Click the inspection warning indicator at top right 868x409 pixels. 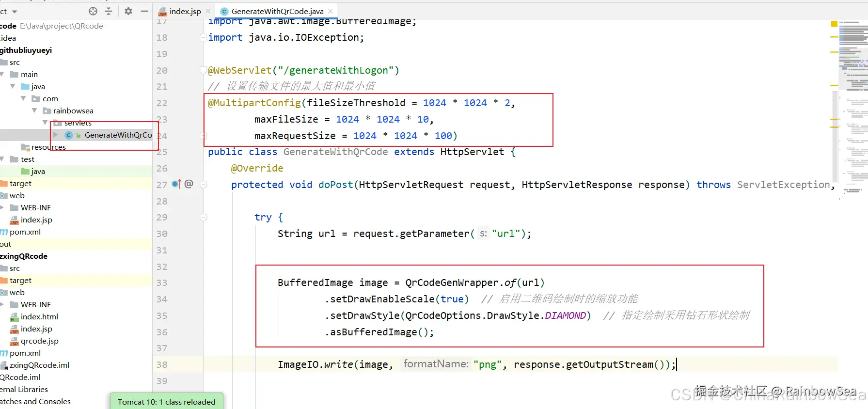[834, 23]
